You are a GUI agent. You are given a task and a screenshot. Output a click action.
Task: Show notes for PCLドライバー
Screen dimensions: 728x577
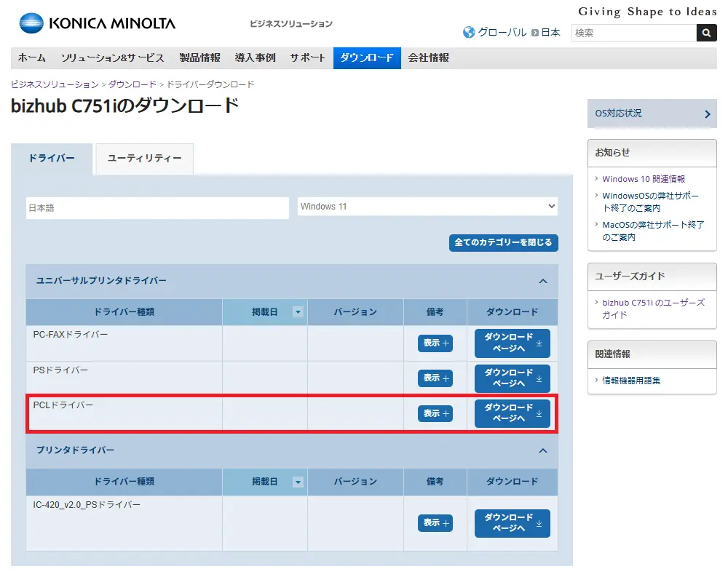[435, 413]
